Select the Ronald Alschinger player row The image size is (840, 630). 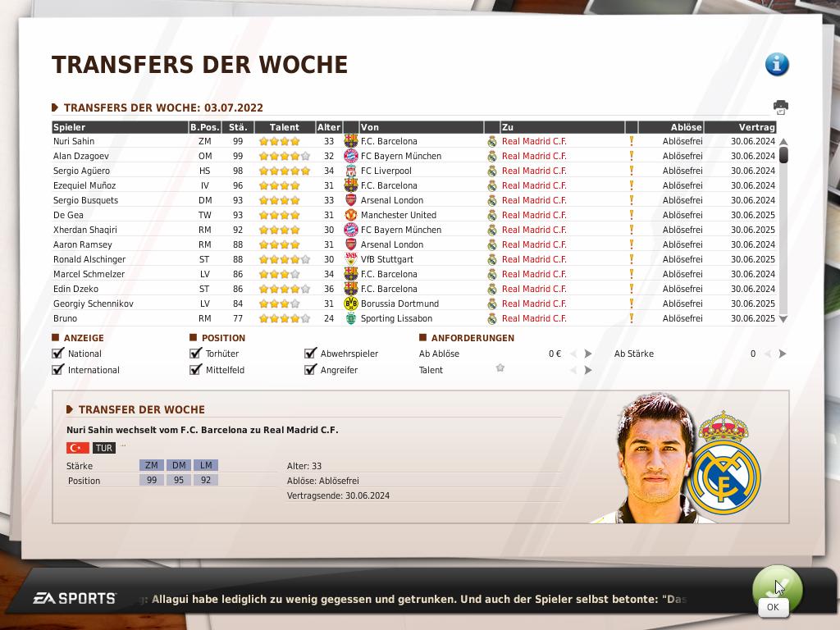click(x=414, y=259)
